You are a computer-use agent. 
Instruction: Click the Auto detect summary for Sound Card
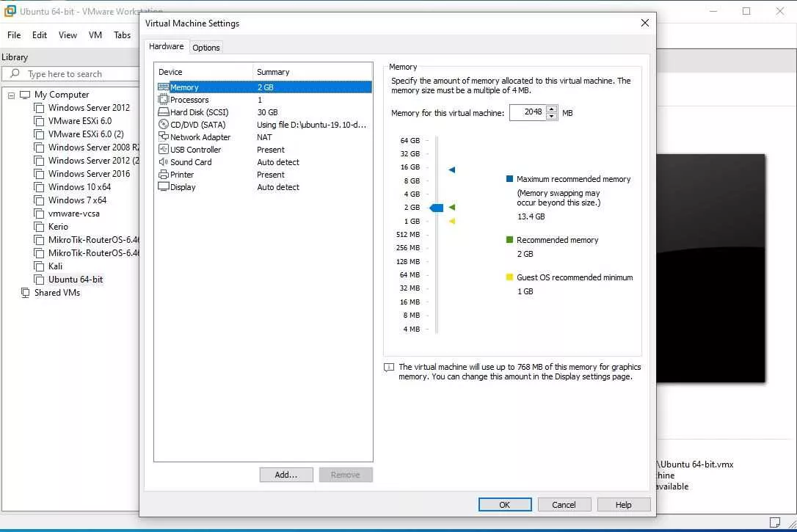point(278,162)
